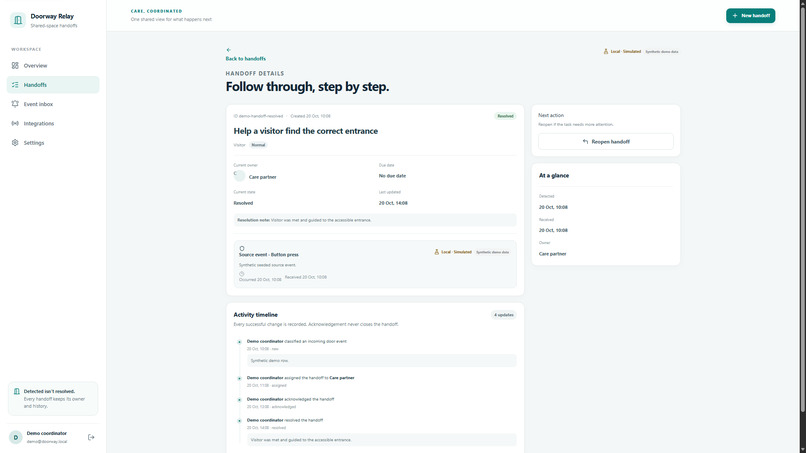
Task: Click timeline dot for assigned handoff entry
Action: 239,378
